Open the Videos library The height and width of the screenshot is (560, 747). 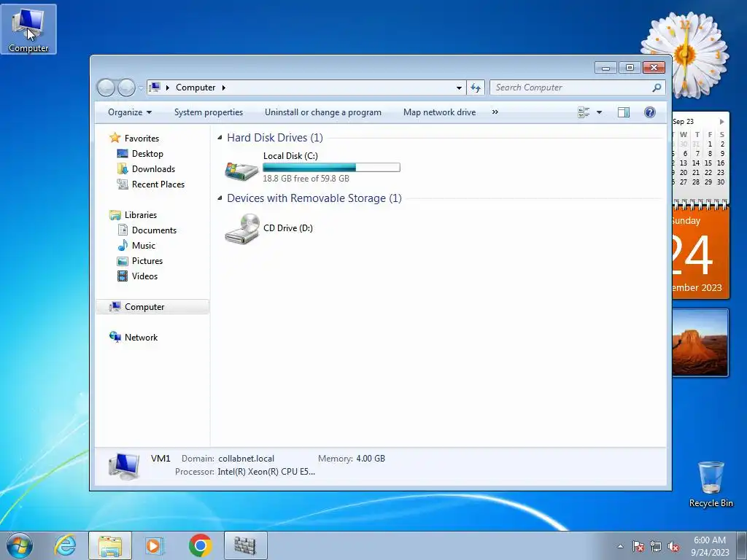144,276
